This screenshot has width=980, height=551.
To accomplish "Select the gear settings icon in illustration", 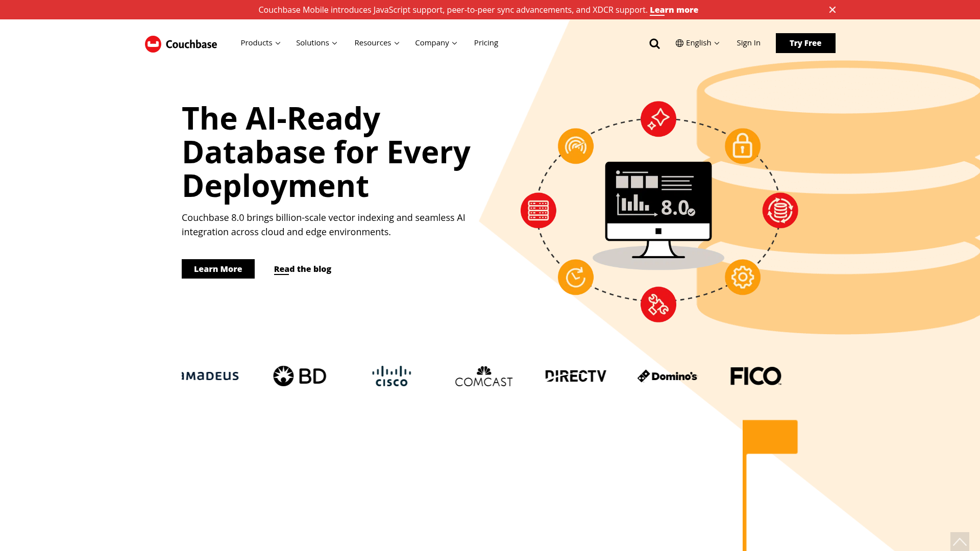I will point(743,277).
